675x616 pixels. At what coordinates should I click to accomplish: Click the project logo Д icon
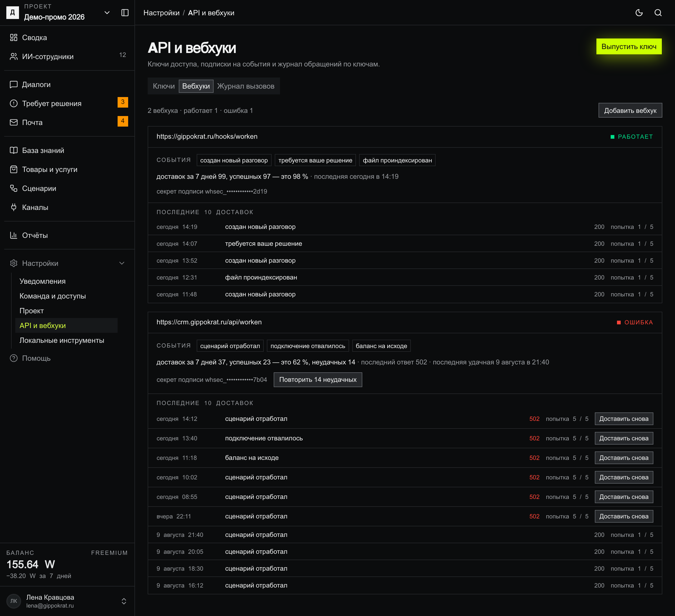click(13, 13)
